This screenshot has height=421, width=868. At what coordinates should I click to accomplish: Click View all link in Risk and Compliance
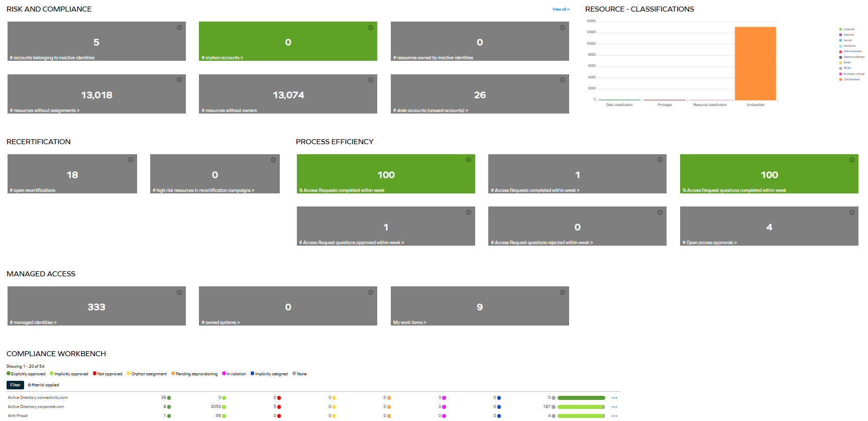[x=561, y=10]
